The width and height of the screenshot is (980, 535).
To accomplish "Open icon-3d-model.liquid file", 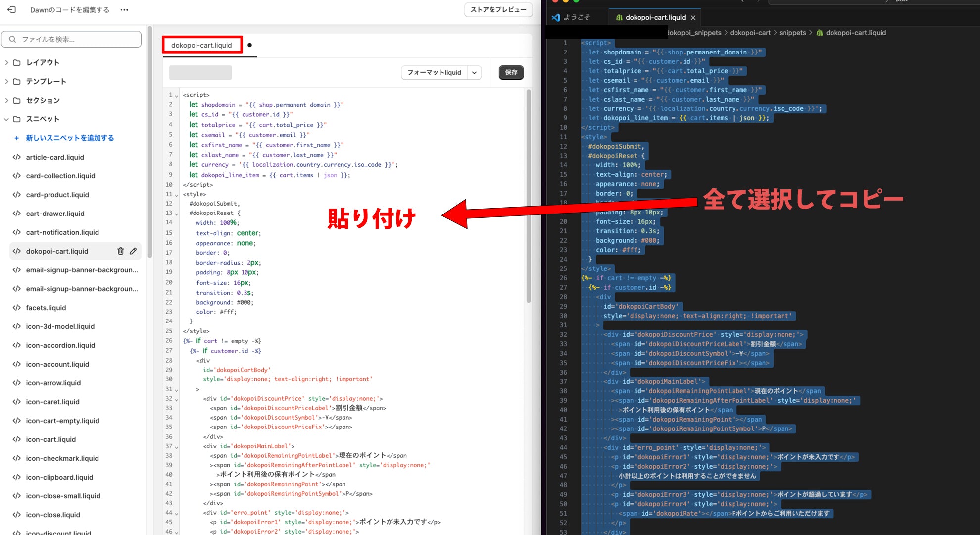I will [60, 326].
